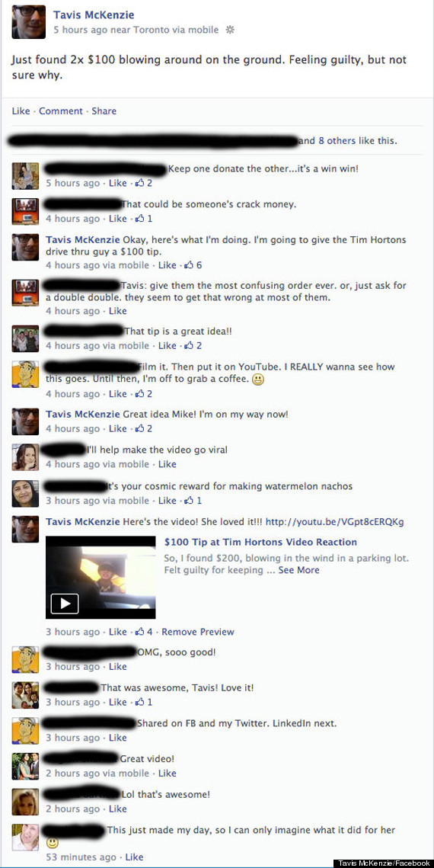Click Comment under the main post
434x868 pixels.
point(61,111)
